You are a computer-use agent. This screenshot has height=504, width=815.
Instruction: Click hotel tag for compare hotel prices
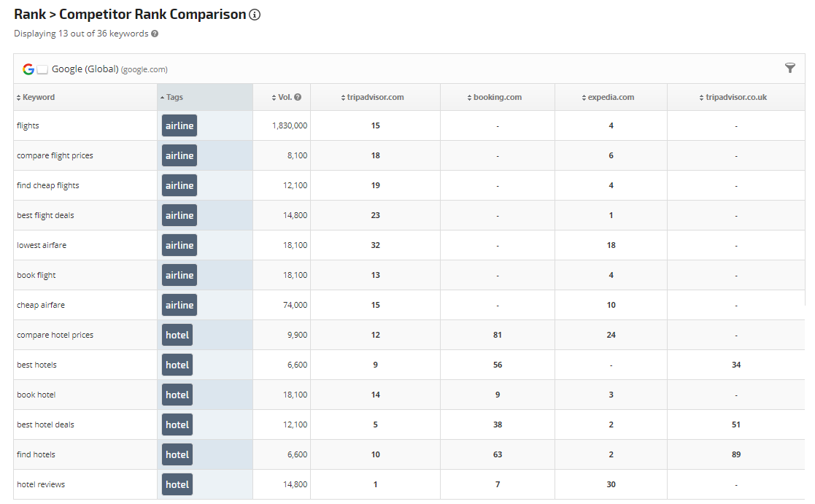[177, 335]
